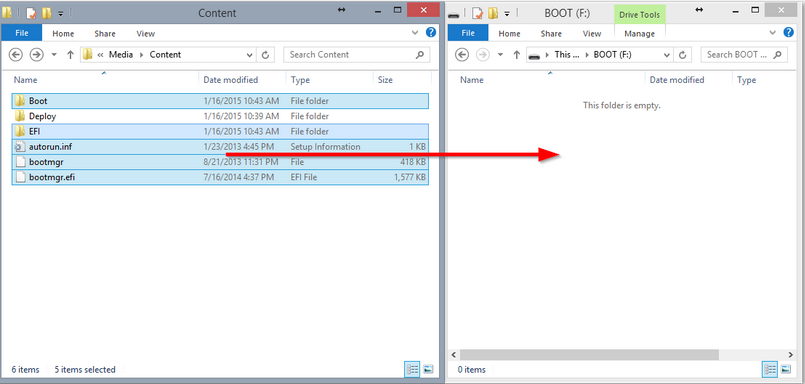Switch Content window to large icons view
This screenshot has width=805, height=384.
pos(428,369)
